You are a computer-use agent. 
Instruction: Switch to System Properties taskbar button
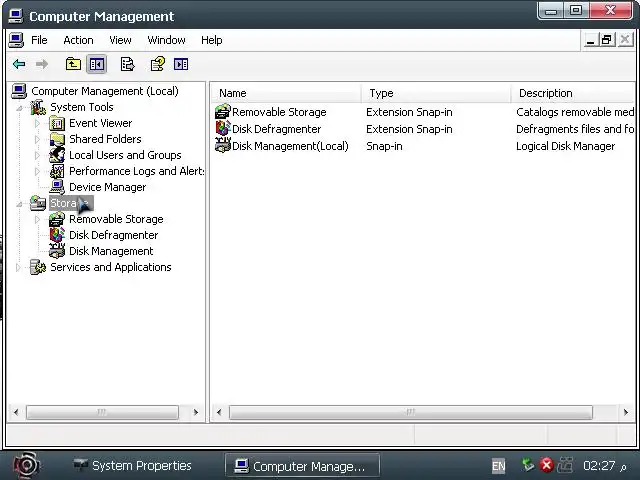133,466
